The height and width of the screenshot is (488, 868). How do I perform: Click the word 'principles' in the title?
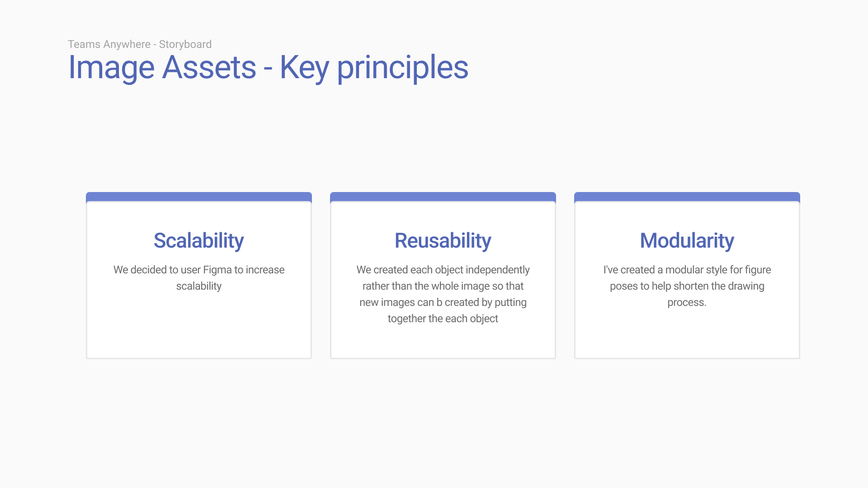coord(403,68)
